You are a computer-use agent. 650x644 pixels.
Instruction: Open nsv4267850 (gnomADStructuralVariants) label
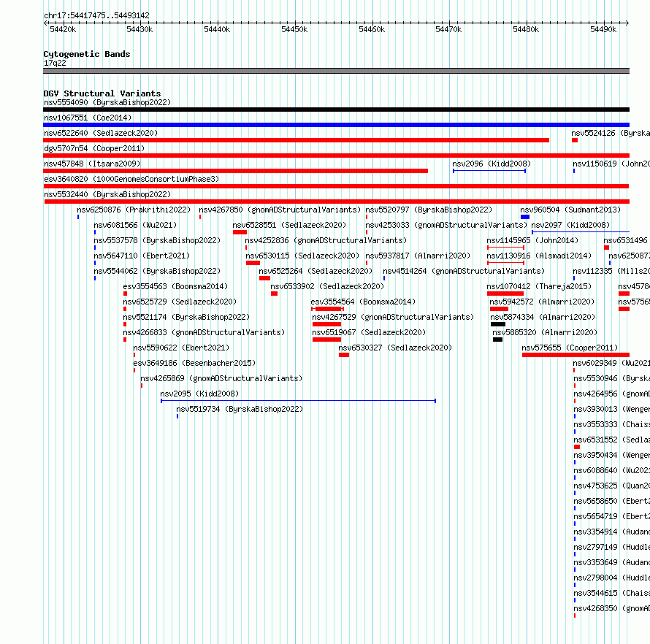pyautogui.click(x=280, y=210)
